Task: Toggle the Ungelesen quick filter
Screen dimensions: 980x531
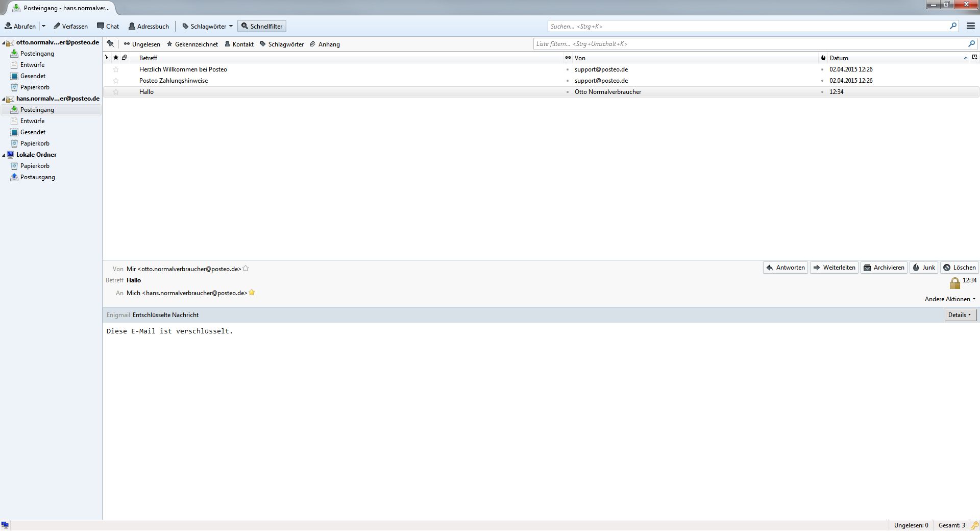Action: [142, 44]
